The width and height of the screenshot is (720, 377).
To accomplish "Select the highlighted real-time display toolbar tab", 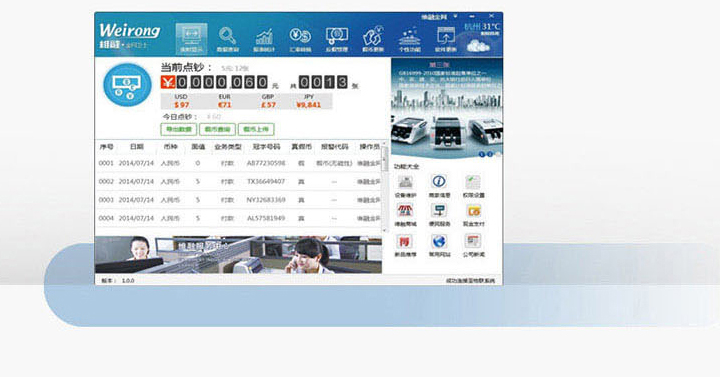I will coord(191,39).
